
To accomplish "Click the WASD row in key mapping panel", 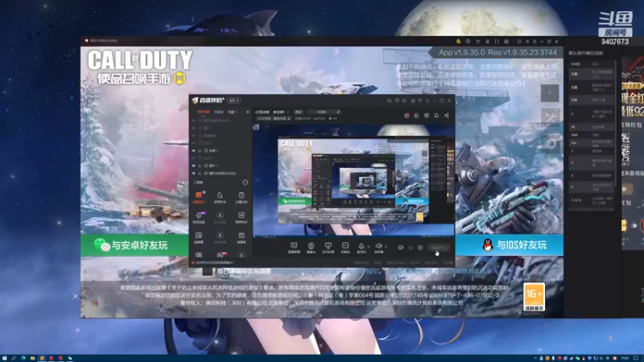I will pyautogui.click(x=592, y=64).
